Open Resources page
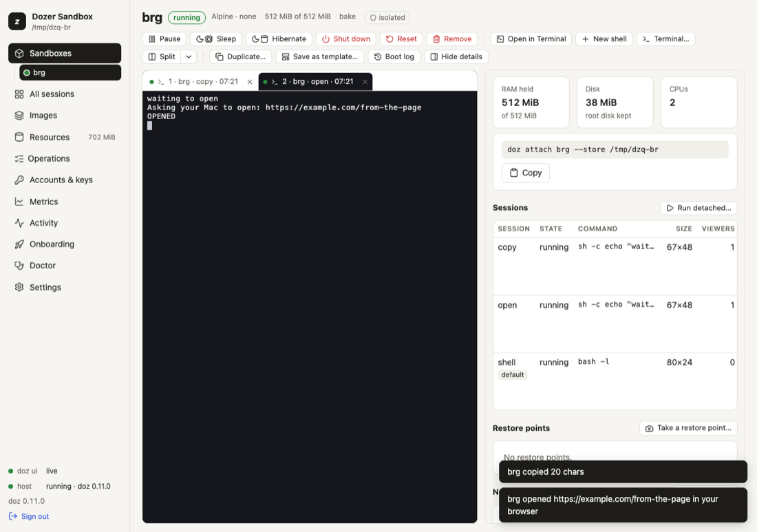This screenshot has height=532, width=757. tap(65, 137)
